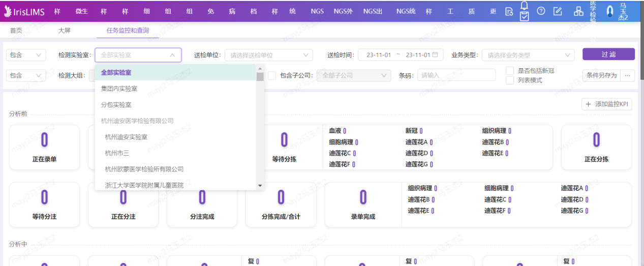
Task: Click the calendar icon in 送检时间 field
Action: (x=435, y=55)
